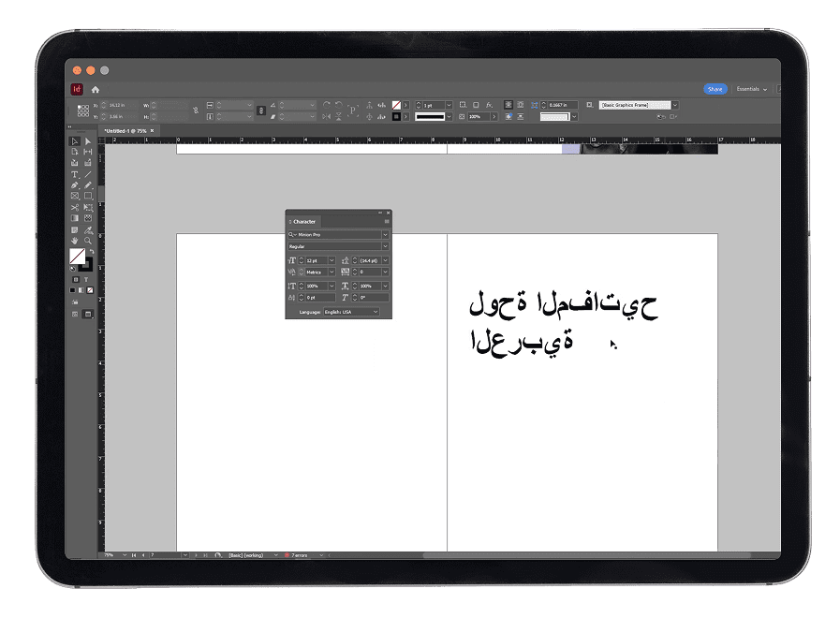Image resolution: width=840 pixels, height=618 pixels.
Task: Go to the first page button
Action: tap(134, 555)
